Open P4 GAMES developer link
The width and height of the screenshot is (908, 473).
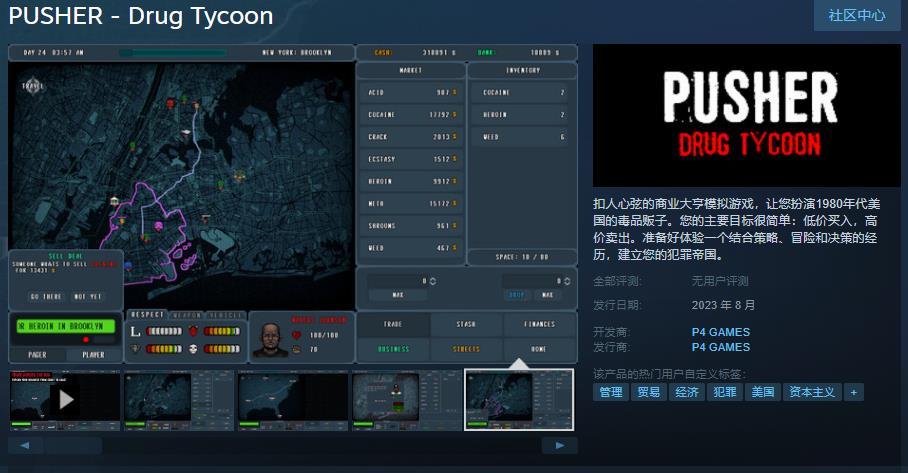point(720,332)
